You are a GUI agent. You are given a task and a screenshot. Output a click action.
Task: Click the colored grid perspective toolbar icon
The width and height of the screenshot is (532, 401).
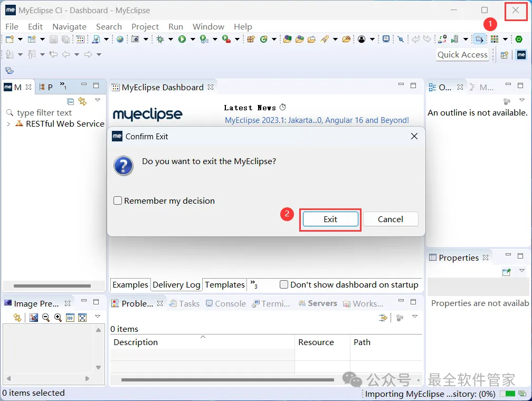pos(495,40)
